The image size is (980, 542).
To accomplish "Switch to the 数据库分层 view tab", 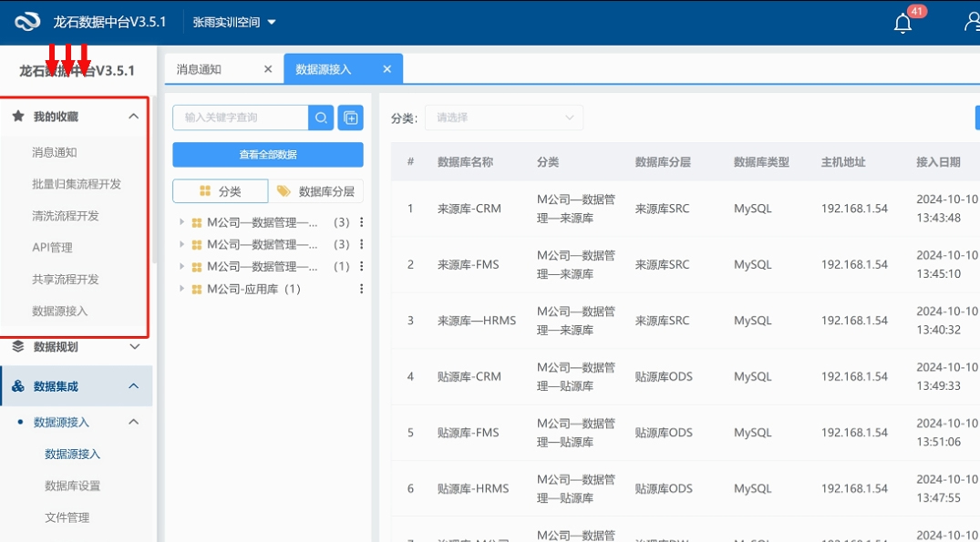I will [x=316, y=191].
